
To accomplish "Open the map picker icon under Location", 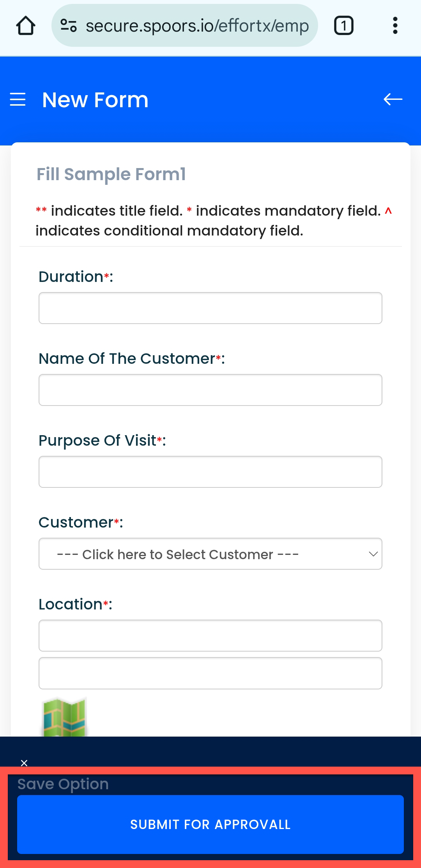I will pyautogui.click(x=64, y=717).
